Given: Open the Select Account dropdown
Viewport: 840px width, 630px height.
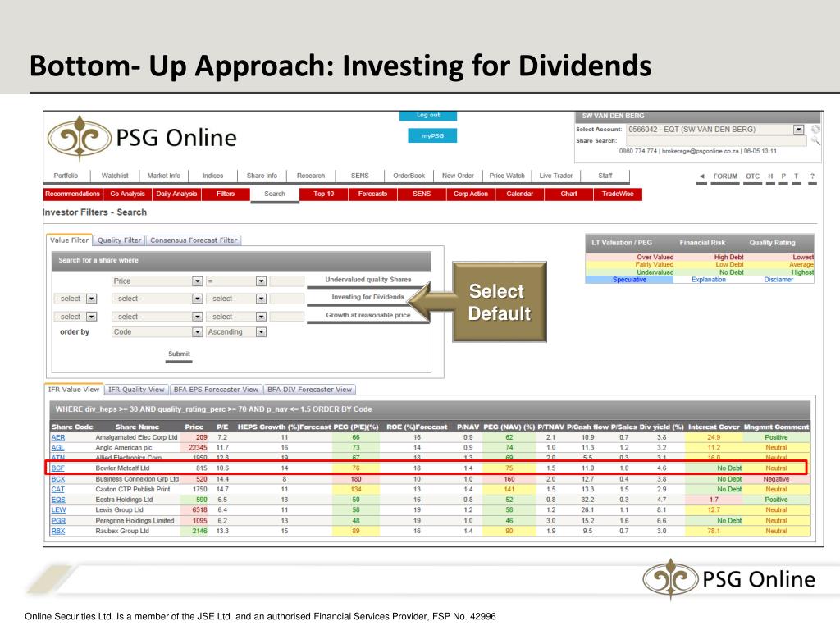Looking at the screenshot, I should click(x=798, y=129).
